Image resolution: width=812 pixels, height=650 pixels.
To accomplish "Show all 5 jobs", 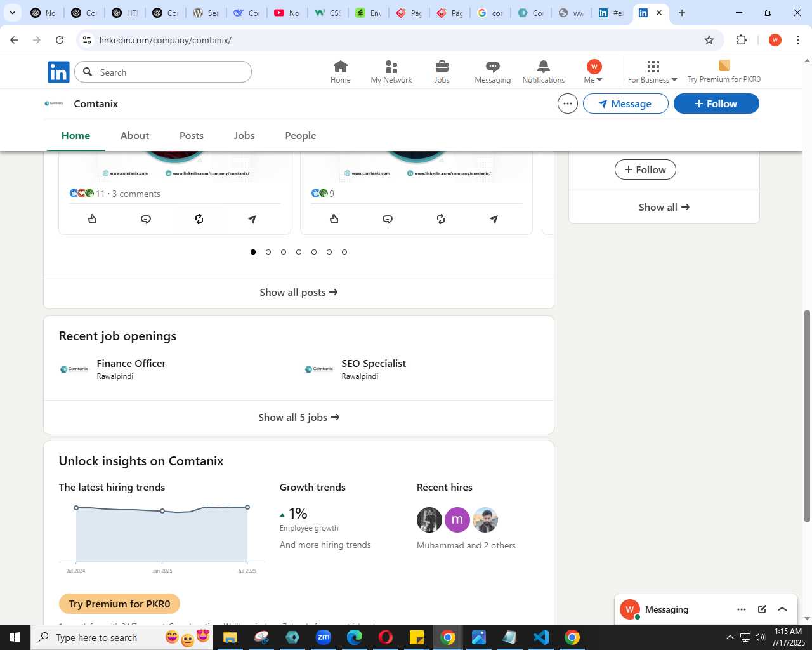I will pyautogui.click(x=299, y=417).
